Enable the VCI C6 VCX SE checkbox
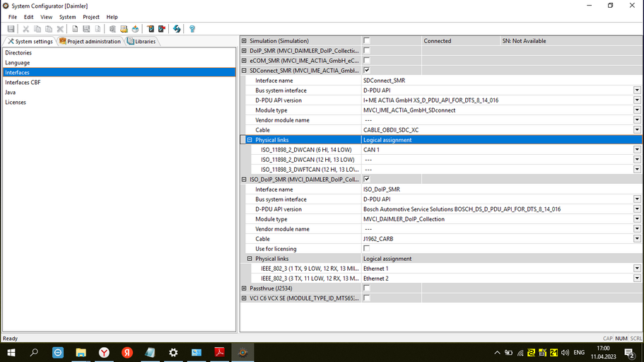The width and height of the screenshot is (644, 362). coord(366,298)
